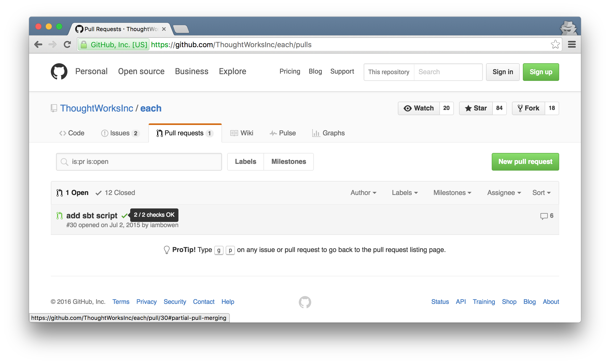Click the Personal nav link

pos(91,71)
